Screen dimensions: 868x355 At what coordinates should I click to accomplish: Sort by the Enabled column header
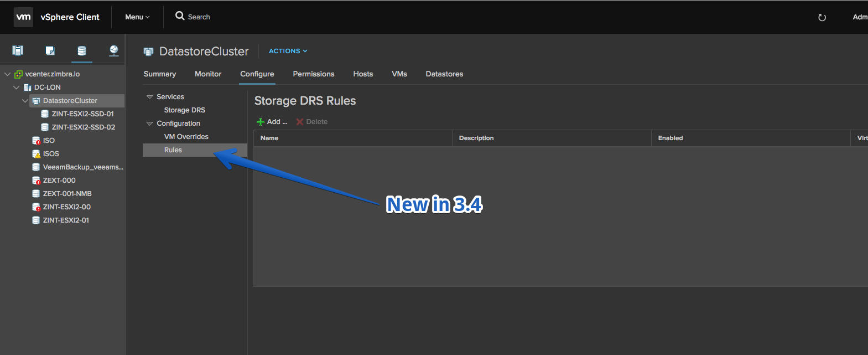point(751,138)
